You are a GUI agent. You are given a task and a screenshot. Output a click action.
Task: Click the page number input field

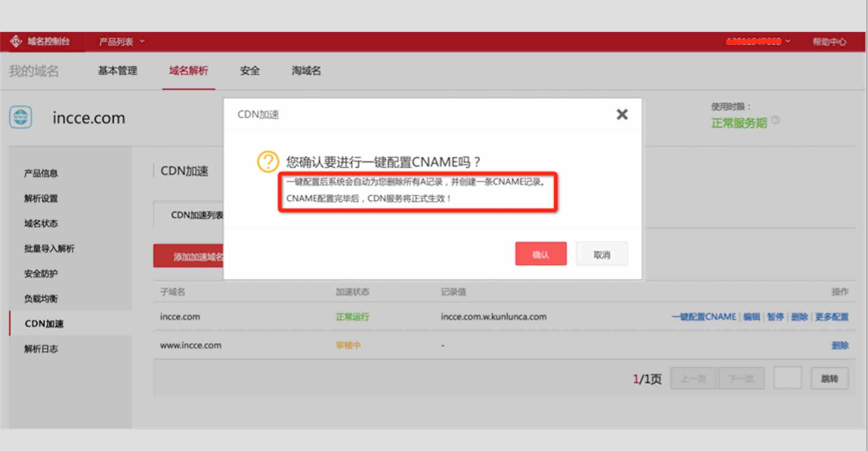coord(787,378)
